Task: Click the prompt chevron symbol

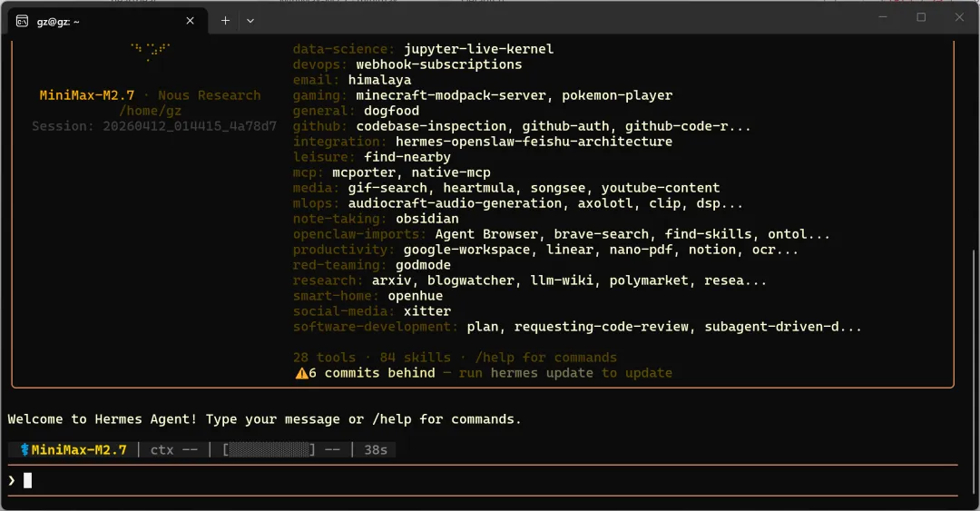Action: (x=12, y=480)
